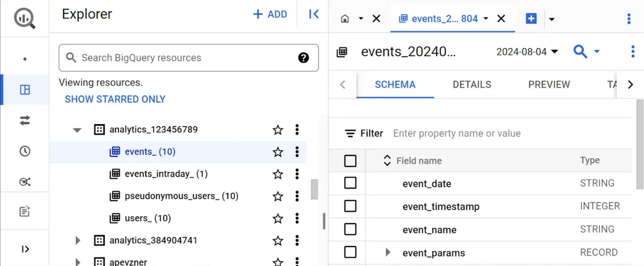This screenshot has height=266, width=644.
Task: Open dropdown arrow next to home tab
Action: click(361, 19)
